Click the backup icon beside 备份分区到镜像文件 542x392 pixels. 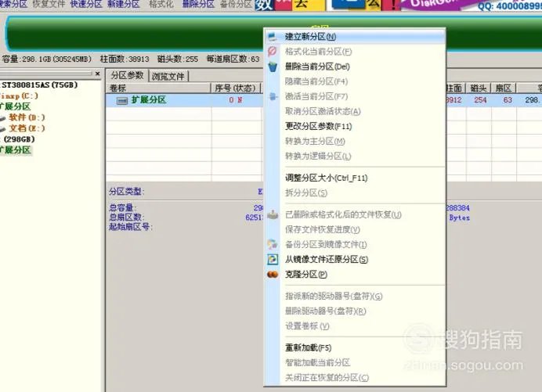tap(273, 245)
